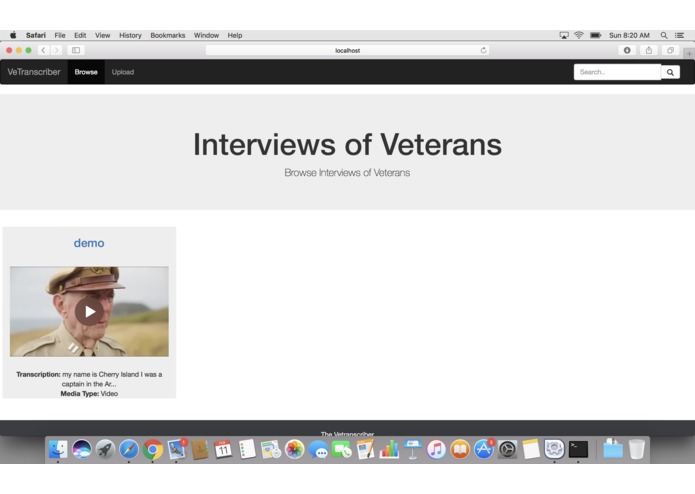Reload the localhost page
Image resolution: width=695 pixels, height=494 pixels.
(x=483, y=50)
